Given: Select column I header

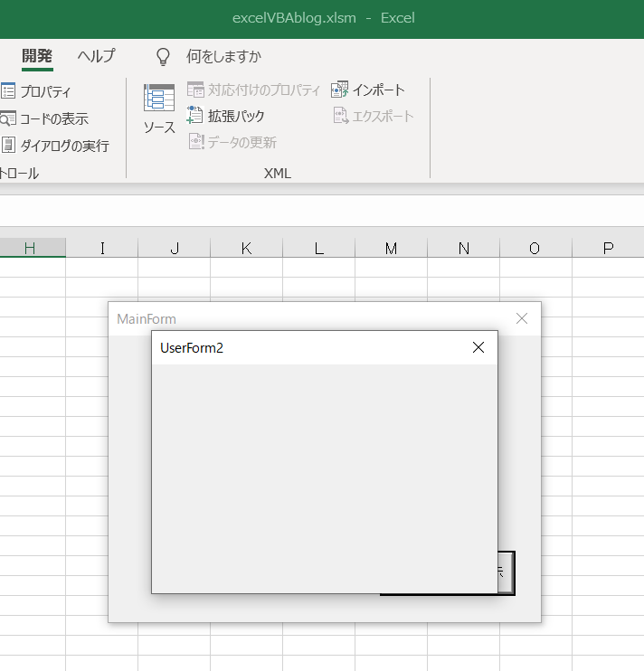Looking at the screenshot, I should (102, 248).
